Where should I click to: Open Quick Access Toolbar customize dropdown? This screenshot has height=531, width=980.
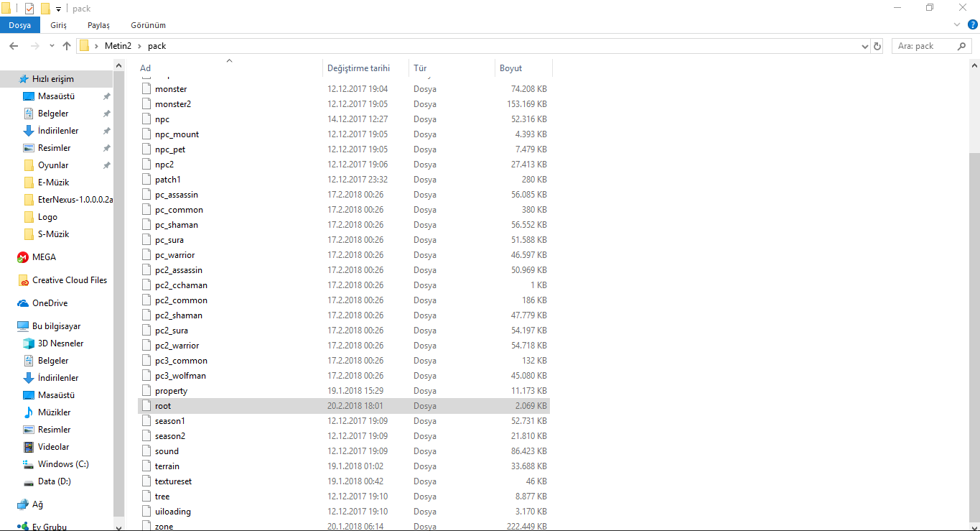(x=58, y=9)
